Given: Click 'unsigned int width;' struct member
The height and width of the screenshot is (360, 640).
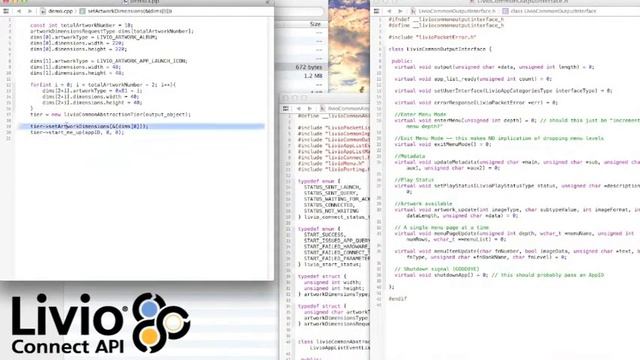Looking at the screenshot, I should click(332, 282).
